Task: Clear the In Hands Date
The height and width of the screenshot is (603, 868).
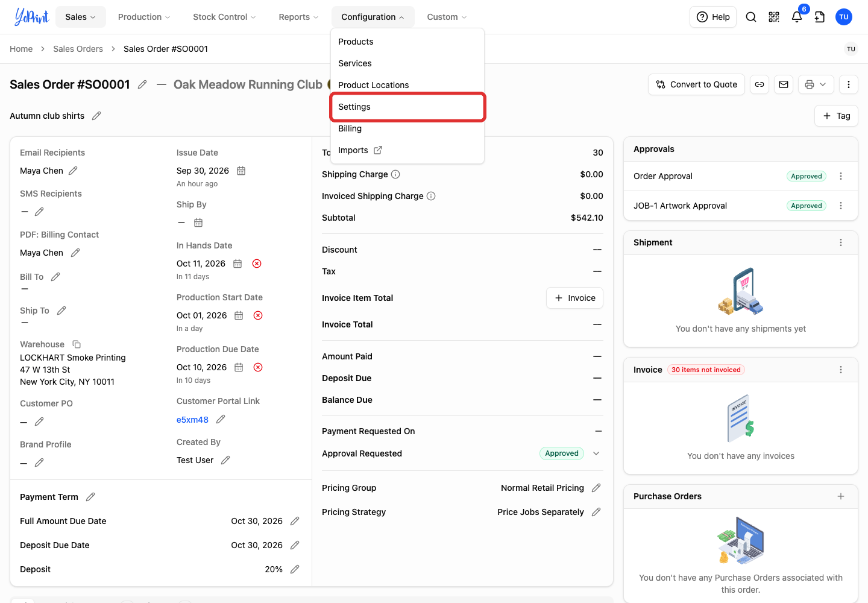Action: (x=257, y=264)
